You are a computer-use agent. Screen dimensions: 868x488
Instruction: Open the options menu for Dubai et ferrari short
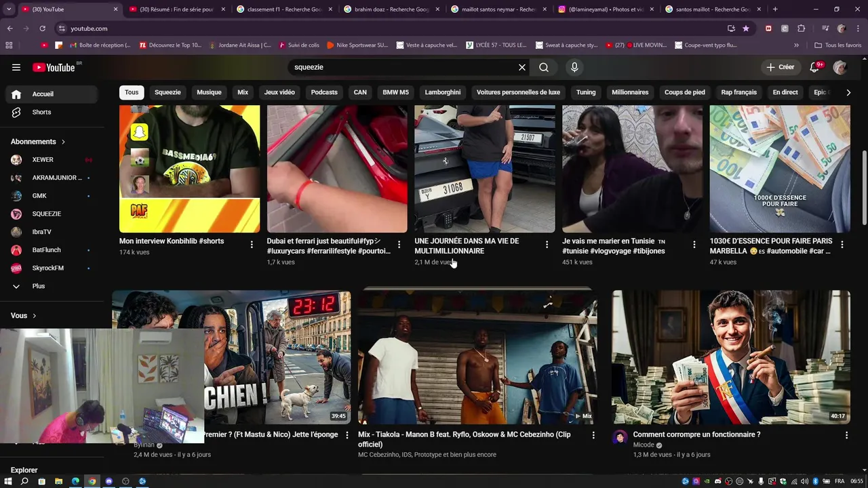399,245
